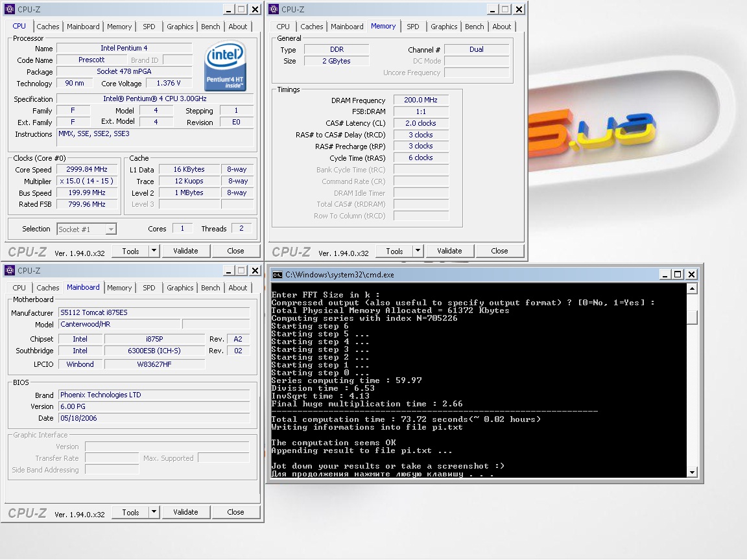Click Validate in the Mainboard window

(x=185, y=513)
